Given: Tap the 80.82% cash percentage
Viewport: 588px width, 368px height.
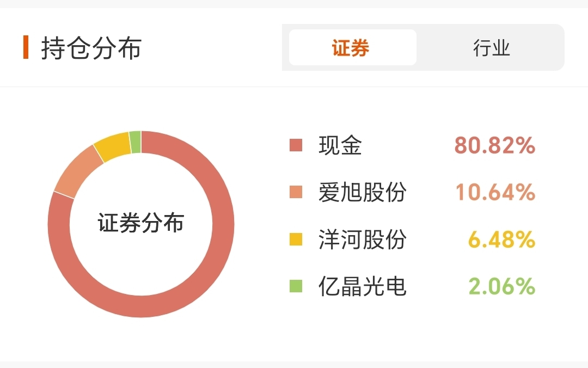Looking at the screenshot, I should pyautogui.click(x=494, y=145).
